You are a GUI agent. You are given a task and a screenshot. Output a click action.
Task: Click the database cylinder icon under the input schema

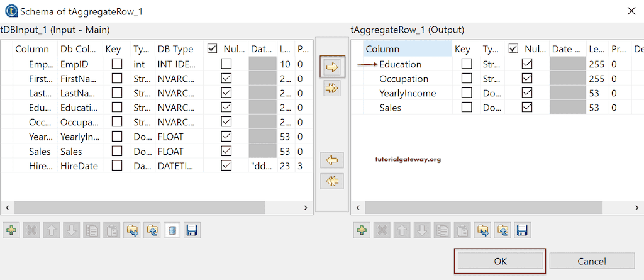click(172, 230)
